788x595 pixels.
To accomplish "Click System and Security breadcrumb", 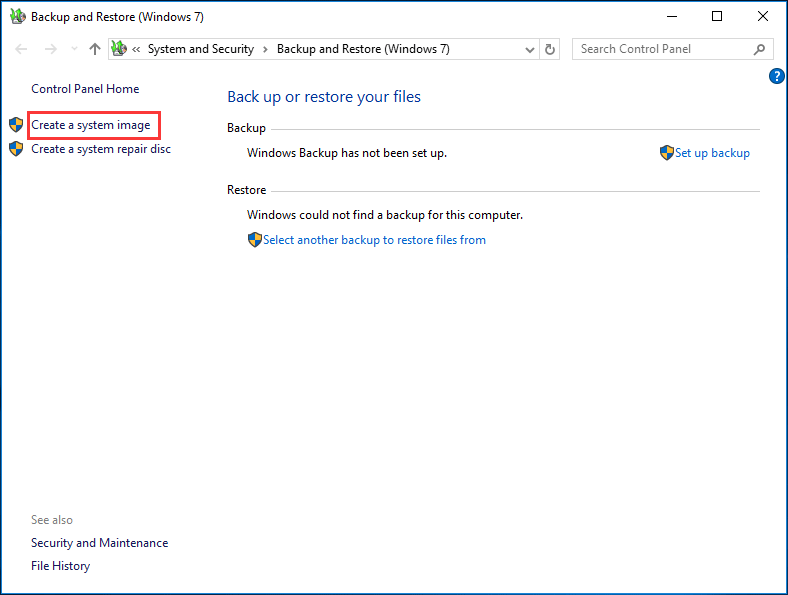I will coord(201,49).
